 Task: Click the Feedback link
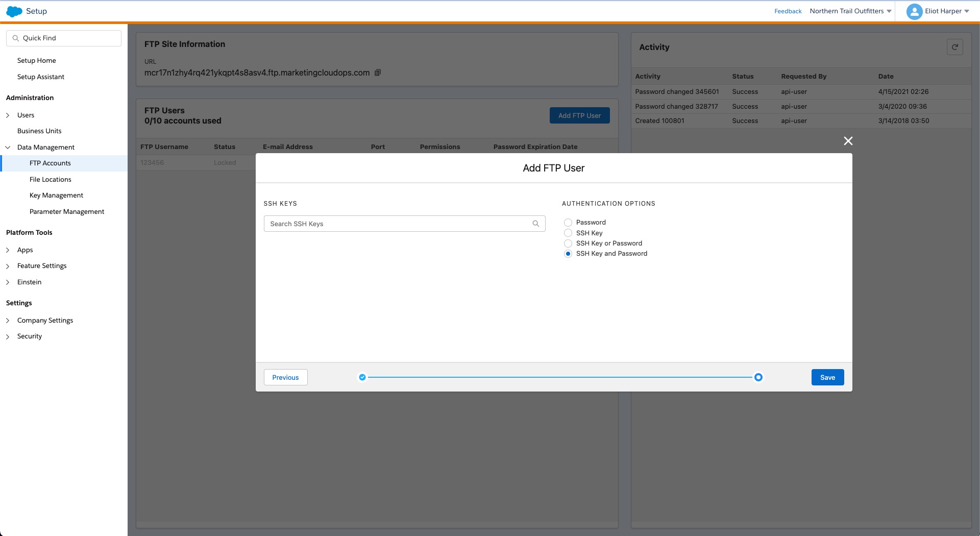[x=788, y=11]
